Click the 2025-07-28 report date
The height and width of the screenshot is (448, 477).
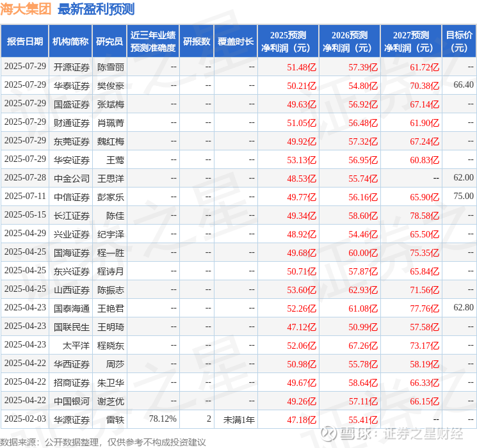[25, 178]
